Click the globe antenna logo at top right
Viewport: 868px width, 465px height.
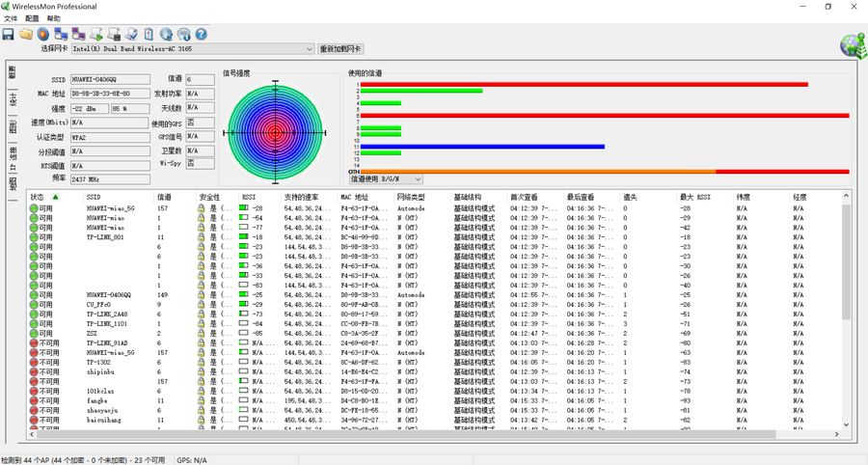854,46
